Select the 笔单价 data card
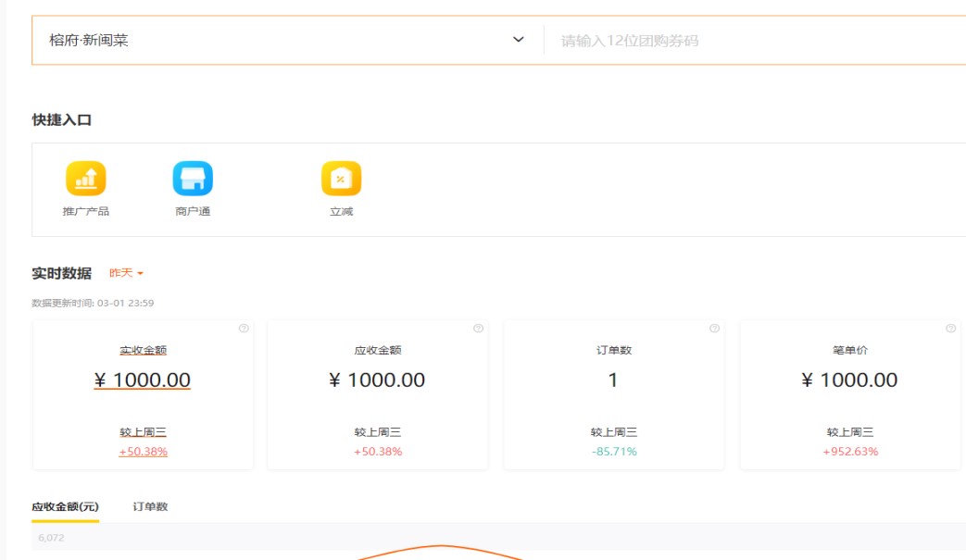 click(x=849, y=395)
